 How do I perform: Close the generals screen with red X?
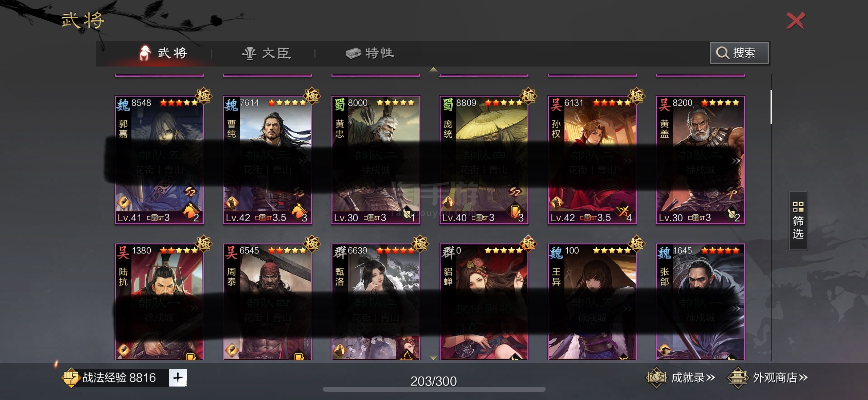[x=795, y=21]
